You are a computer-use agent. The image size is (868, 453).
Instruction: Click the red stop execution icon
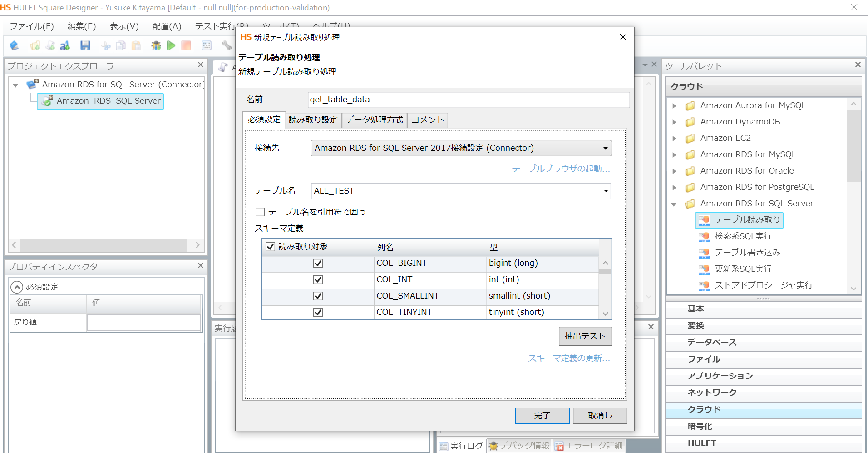pyautogui.click(x=186, y=45)
